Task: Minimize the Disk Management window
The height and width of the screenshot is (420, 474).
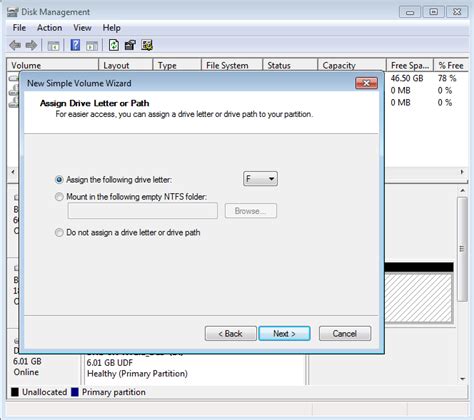Action: point(410,12)
